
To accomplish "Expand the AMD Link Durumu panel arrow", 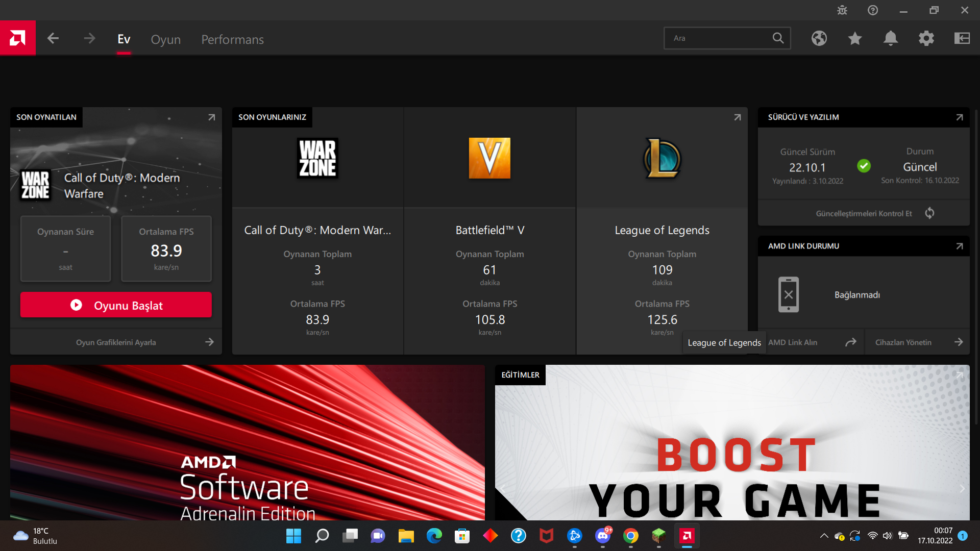I will 959,246.
